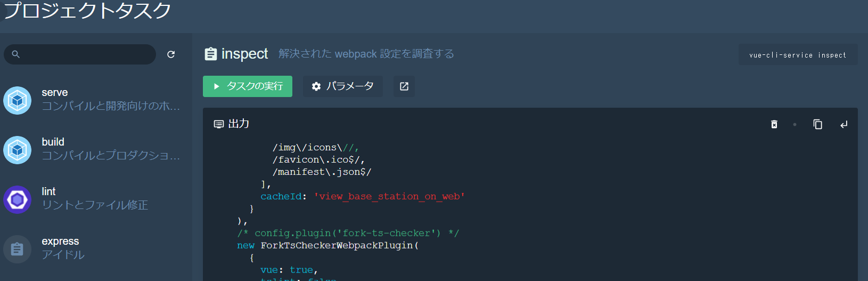Open the build task description text

pyautogui.click(x=111, y=156)
